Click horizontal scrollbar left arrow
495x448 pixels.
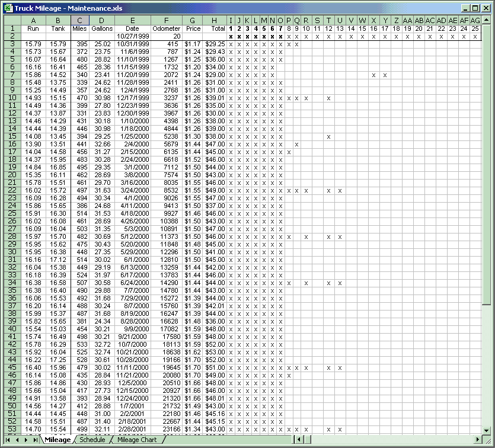(x=298, y=440)
